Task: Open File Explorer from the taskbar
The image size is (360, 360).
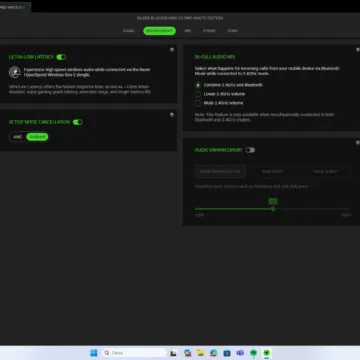Action: [200, 353]
